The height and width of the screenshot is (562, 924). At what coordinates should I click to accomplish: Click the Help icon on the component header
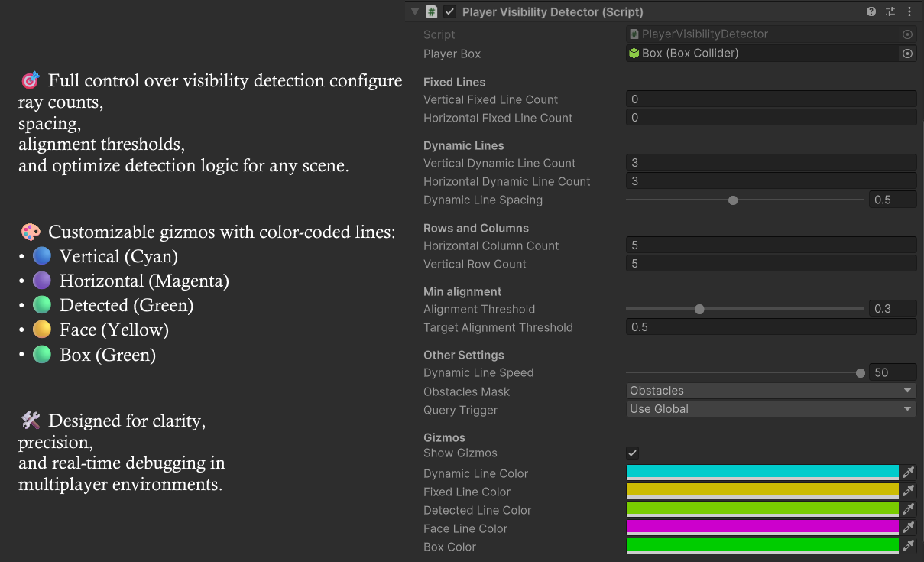(871, 12)
